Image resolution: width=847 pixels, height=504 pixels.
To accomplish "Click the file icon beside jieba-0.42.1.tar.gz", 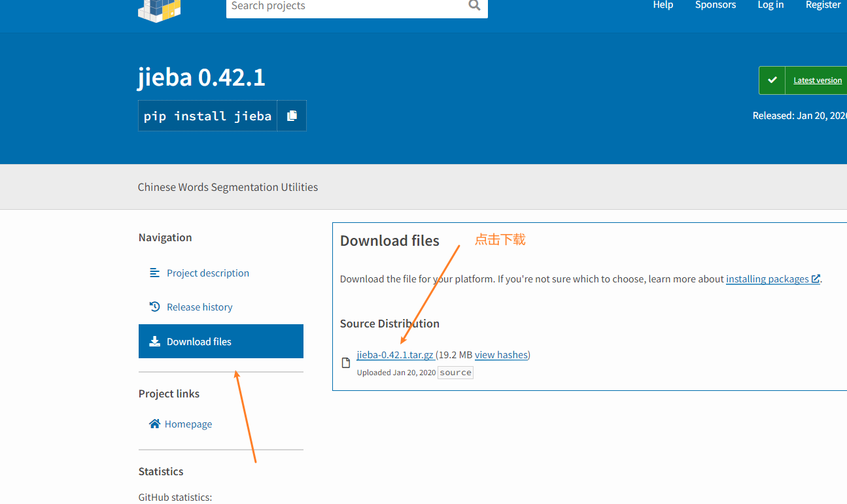I will pyautogui.click(x=346, y=363).
